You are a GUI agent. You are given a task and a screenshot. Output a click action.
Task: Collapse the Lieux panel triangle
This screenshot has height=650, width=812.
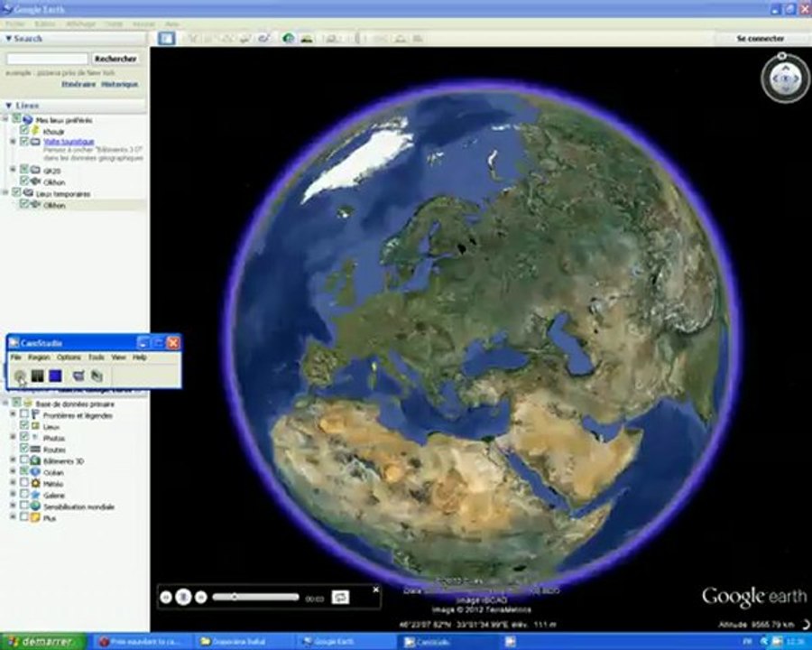[x=8, y=106]
